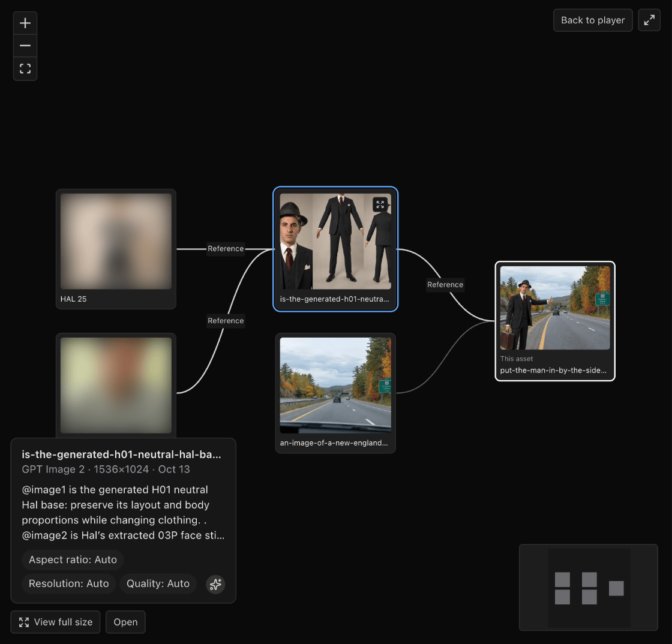Expand icon on selected node thumbnail
Viewport: 672px width, 644px height.
(x=380, y=204)
